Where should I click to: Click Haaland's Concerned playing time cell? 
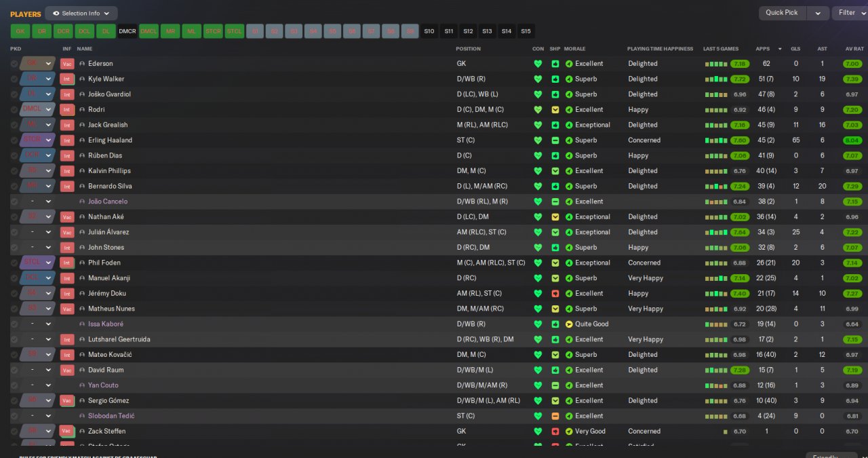point(644,140)
